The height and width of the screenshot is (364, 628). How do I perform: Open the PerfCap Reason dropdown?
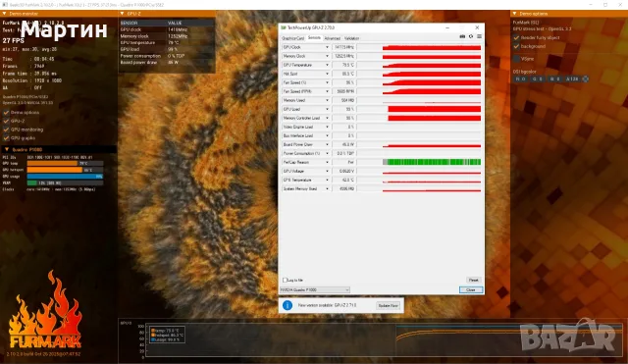coord(327,162)
